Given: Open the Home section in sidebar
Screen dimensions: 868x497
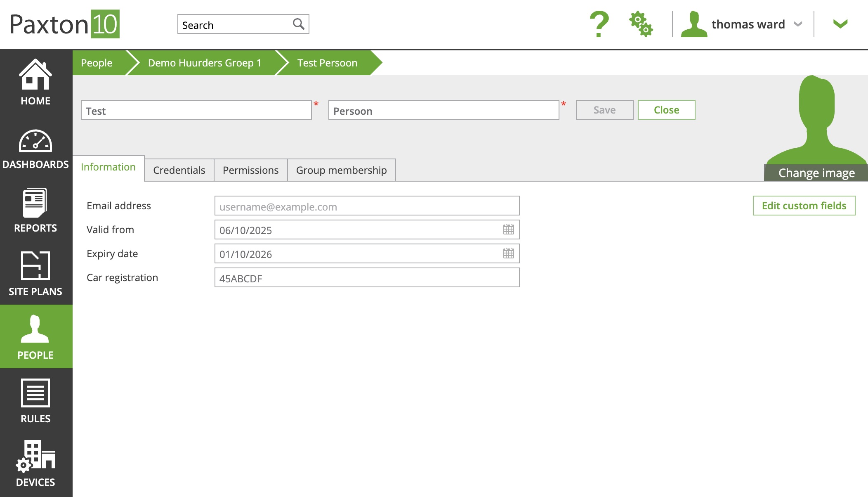Looking at the screenshot, I should coord(35,83).
